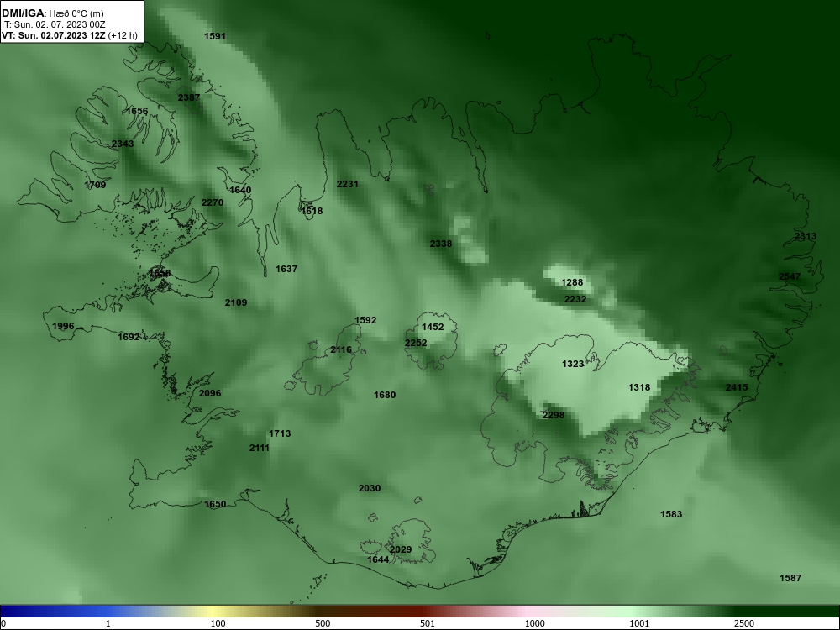Click the 2116 glacier value
Screen dimensions: 840x630
(x=341, y=349)
